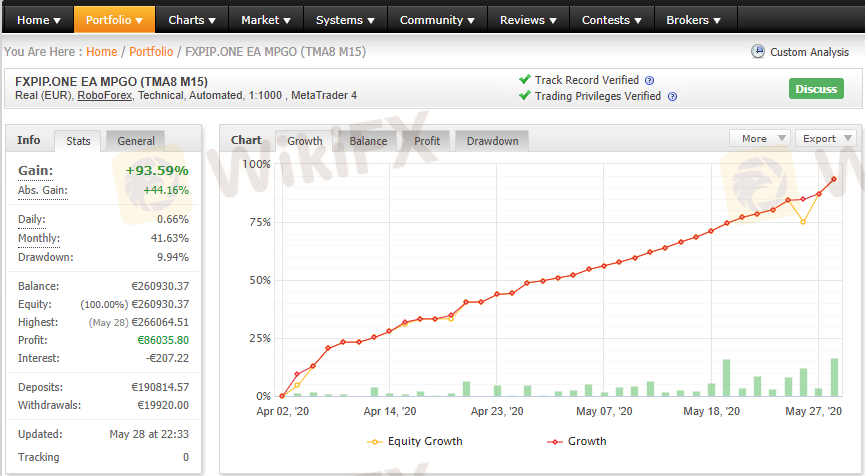The height and width of the screenshot is (476, 865).
Task: Open the Brokers menu
Action: (695, 19)
